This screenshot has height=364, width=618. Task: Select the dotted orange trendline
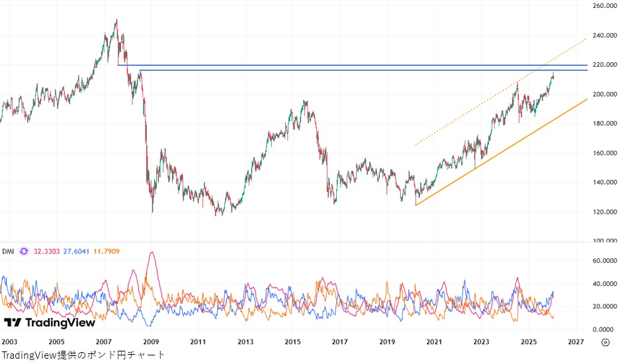coord(476,110)
